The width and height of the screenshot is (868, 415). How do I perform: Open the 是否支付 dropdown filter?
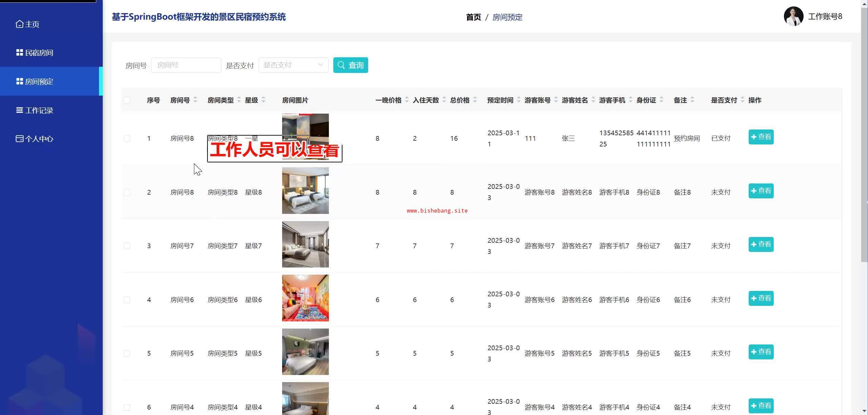pyautogui.click(x=293, y=65)
